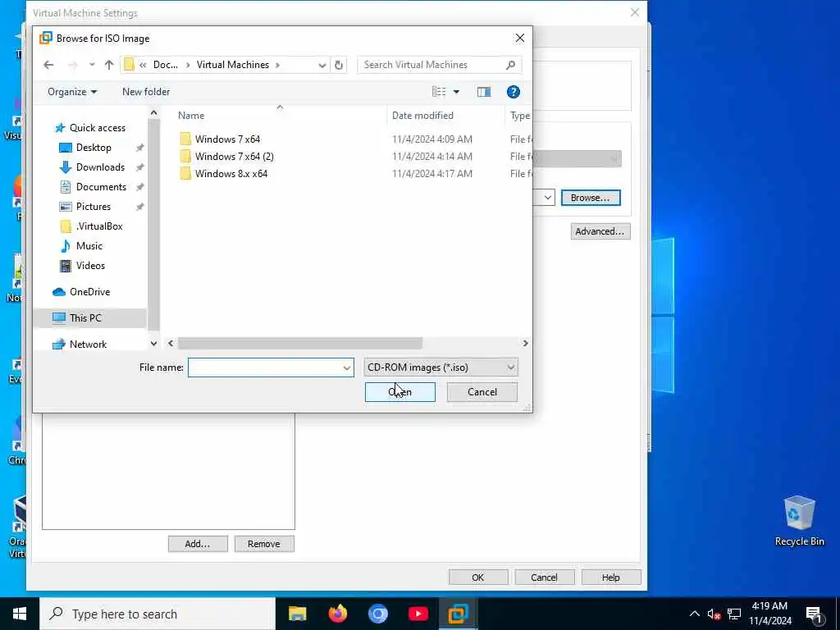This screenshot has height=630, width=840.
Task: Click the folder icon of Windows 8.x x64
Action: pos(185,174)
